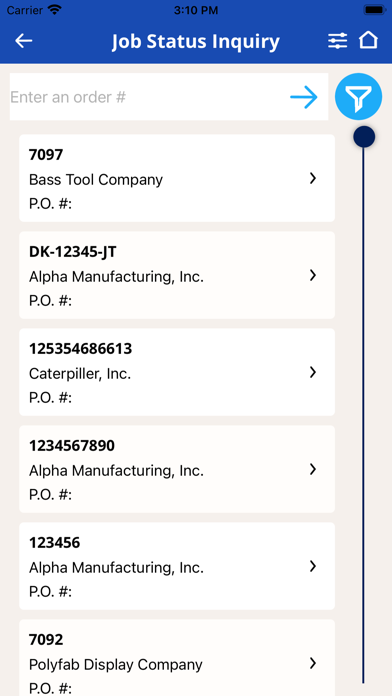Select the 'Job Status Inquiry' title
Screen dimensions: 392x696
(196, 42)
